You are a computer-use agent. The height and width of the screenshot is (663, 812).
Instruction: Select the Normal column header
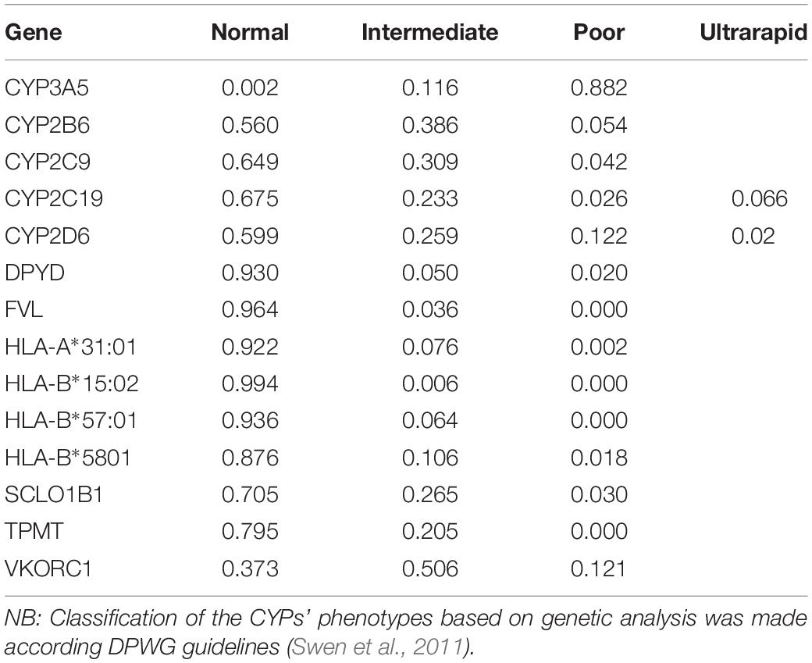250,32
